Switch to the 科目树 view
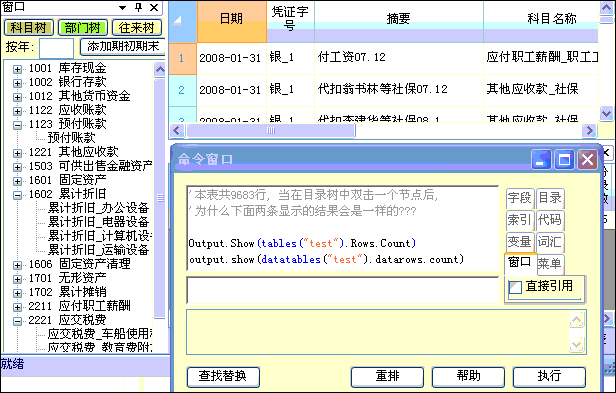Screen dimensions: 616x393 click(28, 28)
